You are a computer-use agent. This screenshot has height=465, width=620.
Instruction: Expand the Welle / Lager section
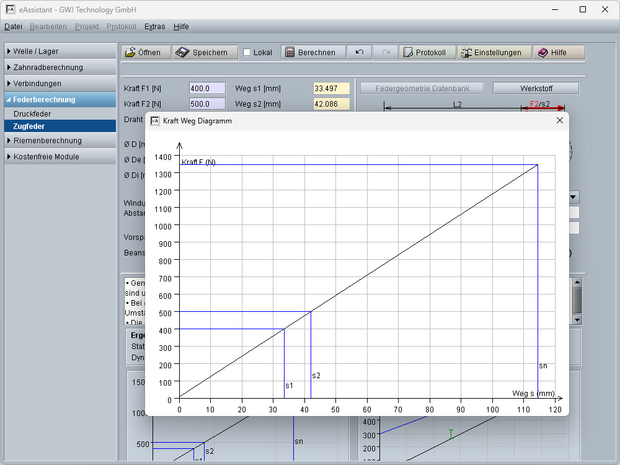coord(59,51)
